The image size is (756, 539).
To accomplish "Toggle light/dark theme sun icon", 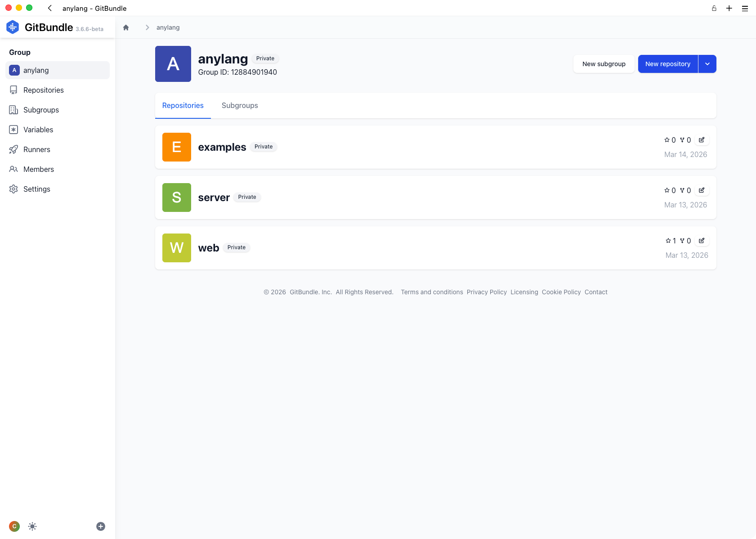I will 32,526.
